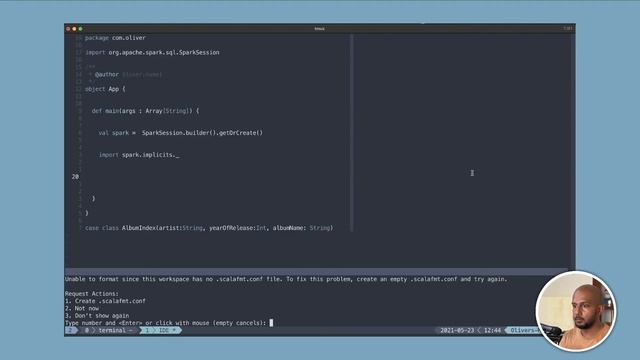Switch to tmux window 0 terminal
Image resolution: width=640 pixels, height=360 pixels.
tap(108, 330)
